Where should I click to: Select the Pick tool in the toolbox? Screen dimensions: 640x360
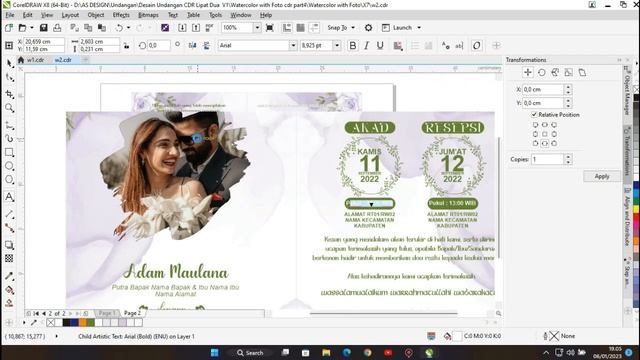click(x=10, y=63)
